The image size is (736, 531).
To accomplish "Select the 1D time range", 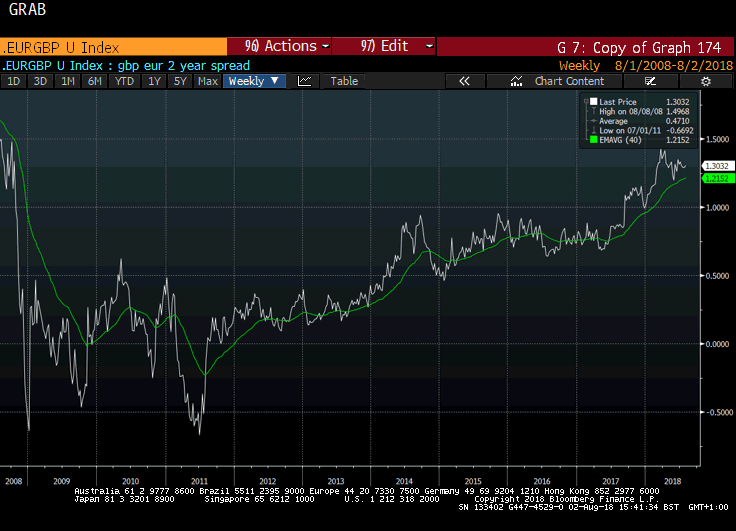I will tap(14, 81).
